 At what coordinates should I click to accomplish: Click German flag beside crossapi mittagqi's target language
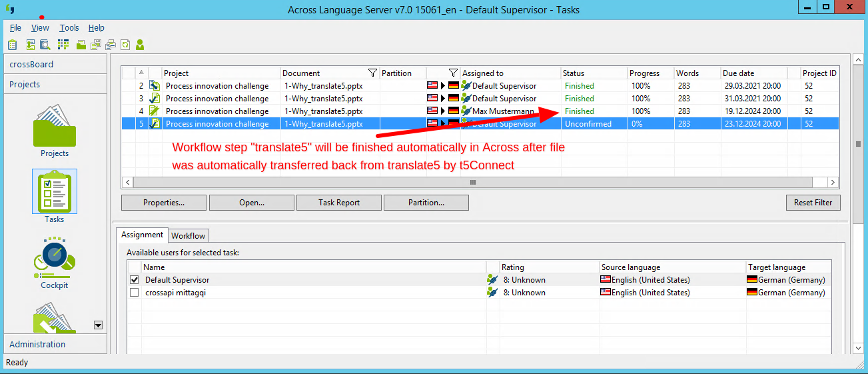752,292
